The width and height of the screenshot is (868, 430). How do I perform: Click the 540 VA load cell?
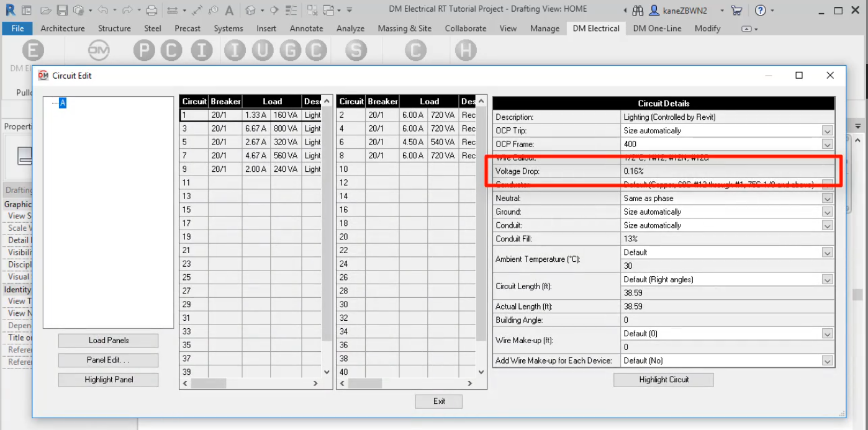point(443,142)
